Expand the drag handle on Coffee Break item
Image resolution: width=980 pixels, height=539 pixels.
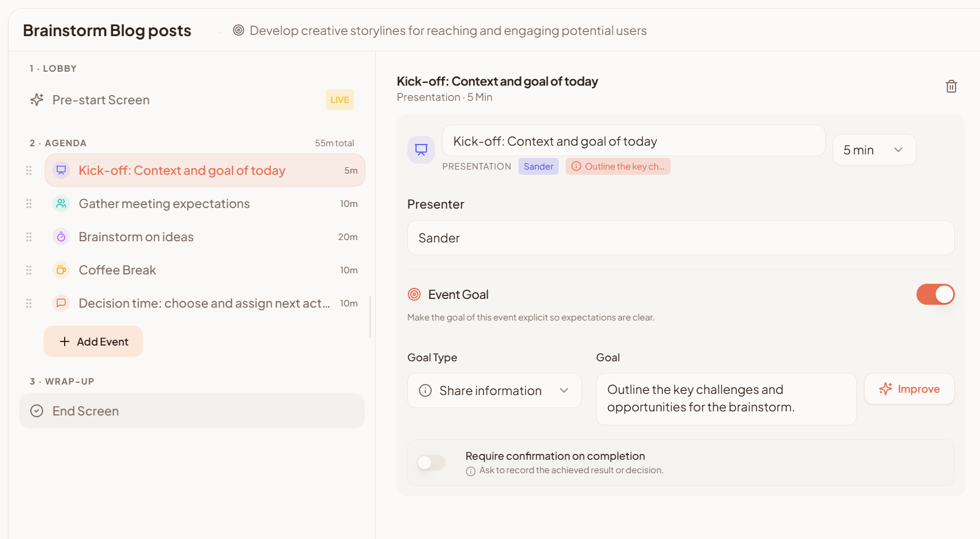click(29, 270)
